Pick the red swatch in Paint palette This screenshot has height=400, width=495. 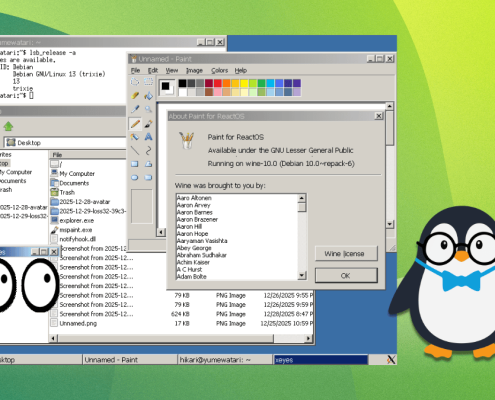(x=218, y=83)
